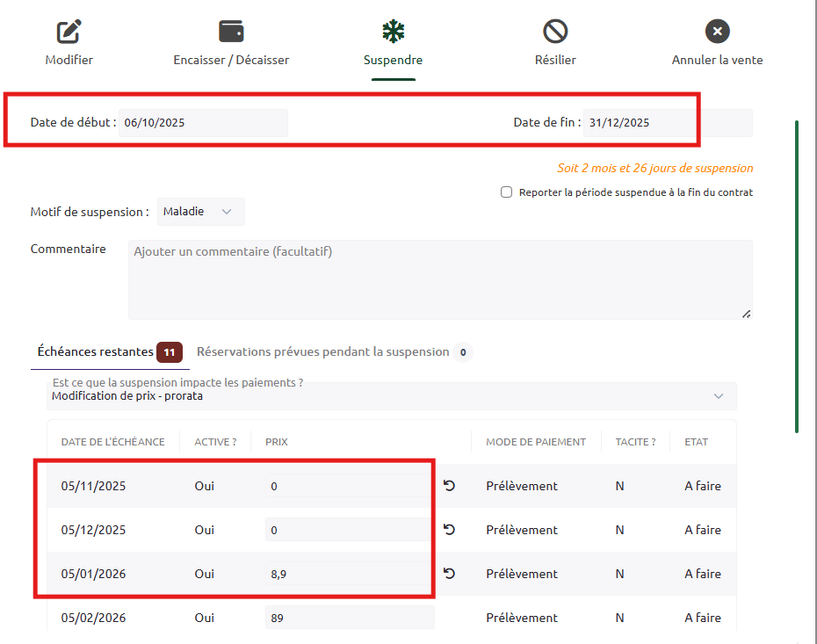The image size is (817, 644).
Task: Click the price field showing 89
Action: (350, 618)
